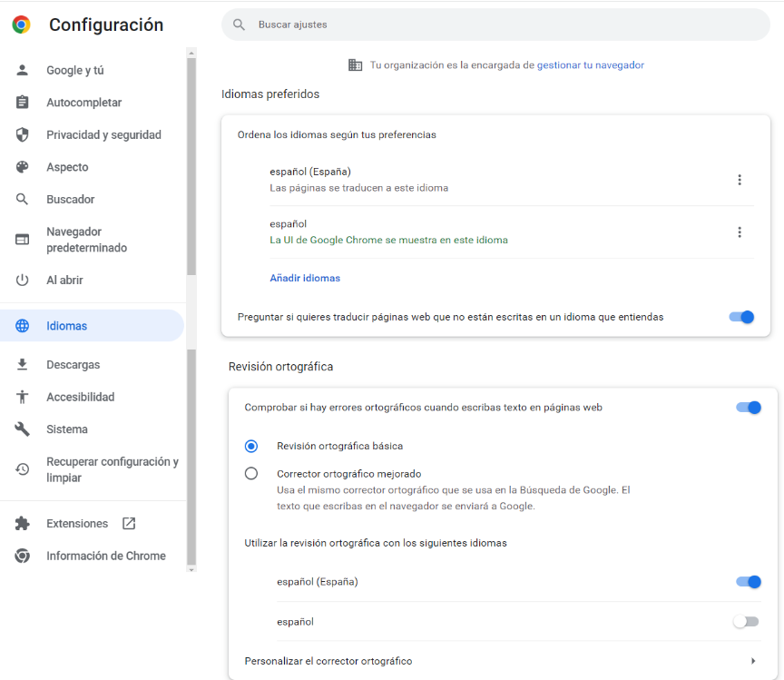Open Sistema via the wrench icon

tap(23, 429)
